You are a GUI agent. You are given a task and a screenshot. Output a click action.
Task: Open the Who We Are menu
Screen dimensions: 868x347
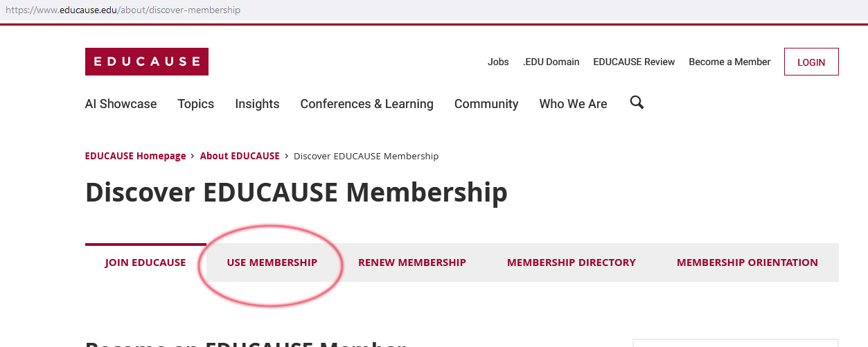tap(573, 104)
